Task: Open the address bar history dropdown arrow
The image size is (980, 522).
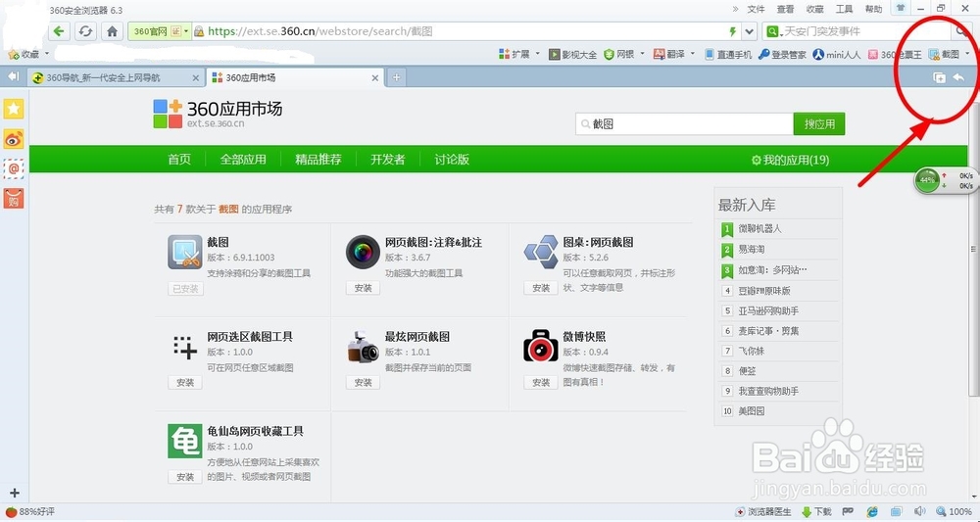Action: (x=750, y=31)
